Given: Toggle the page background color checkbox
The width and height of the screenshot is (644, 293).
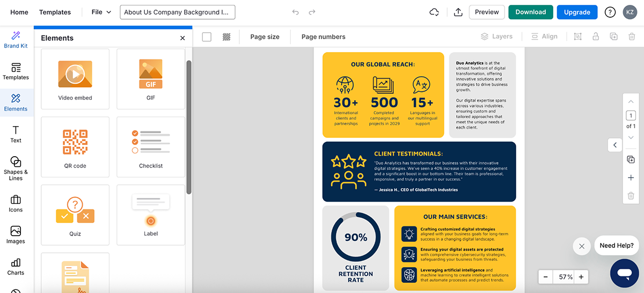Looking at the screenshot, I should point(207,37).
